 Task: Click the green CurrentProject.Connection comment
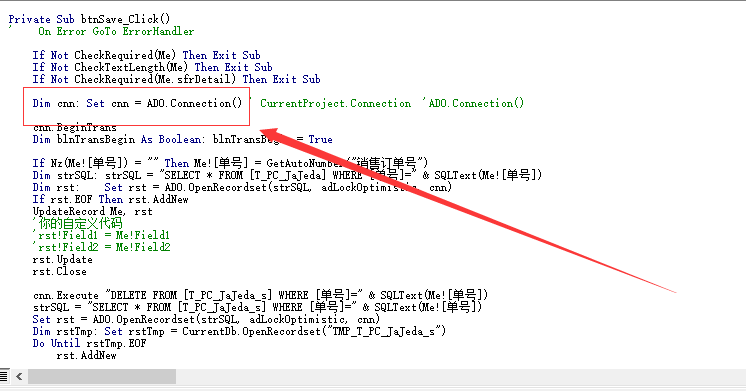click(335, 103)
